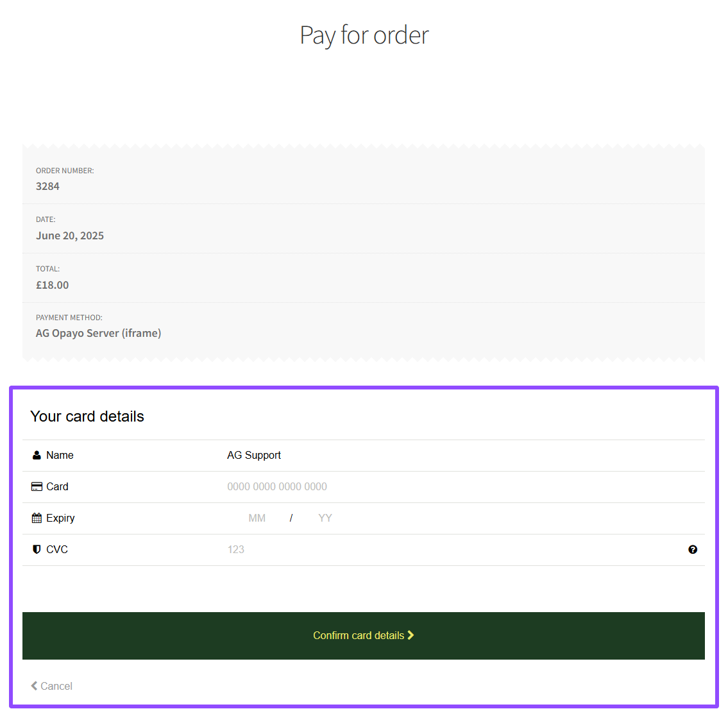Click the Your card details heading
The width and height of the screenshot is (728, 718).
point(87,416)
